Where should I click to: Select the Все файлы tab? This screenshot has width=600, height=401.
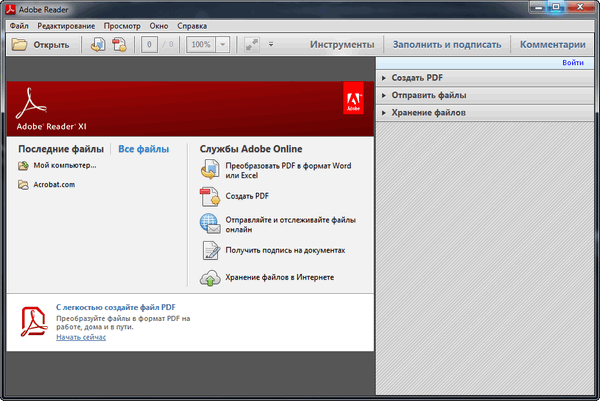(x=143, y=149)
